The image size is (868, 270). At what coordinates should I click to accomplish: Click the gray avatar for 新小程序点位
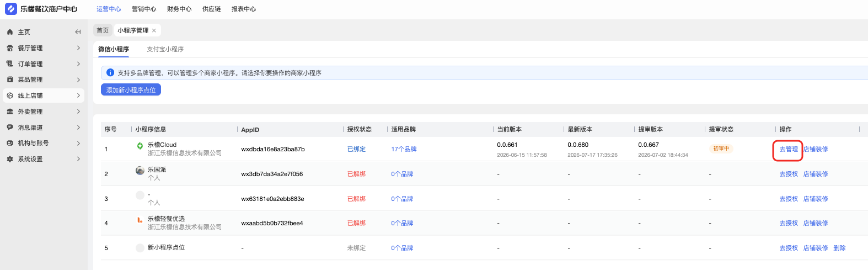(140, 248)
